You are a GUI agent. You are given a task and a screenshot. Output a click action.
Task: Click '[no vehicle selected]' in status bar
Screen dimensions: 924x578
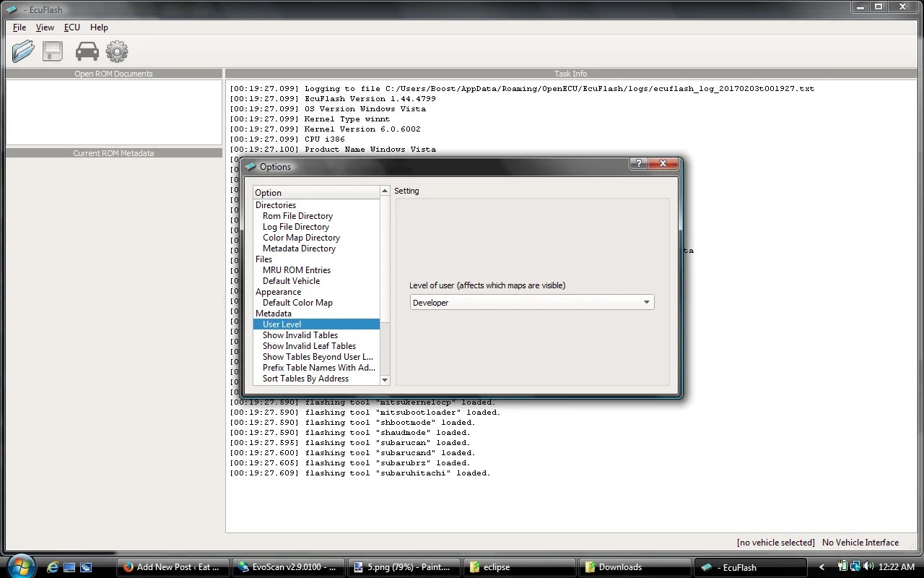coord(775,543)
